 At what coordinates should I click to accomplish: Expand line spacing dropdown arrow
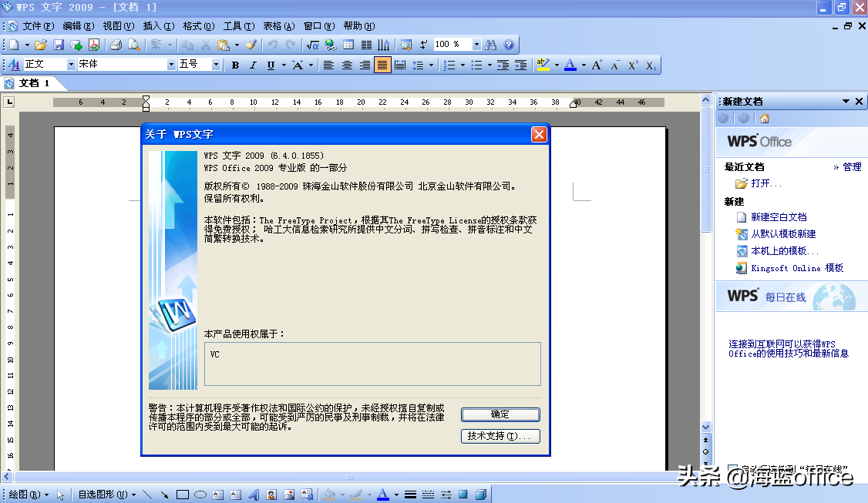430,65
